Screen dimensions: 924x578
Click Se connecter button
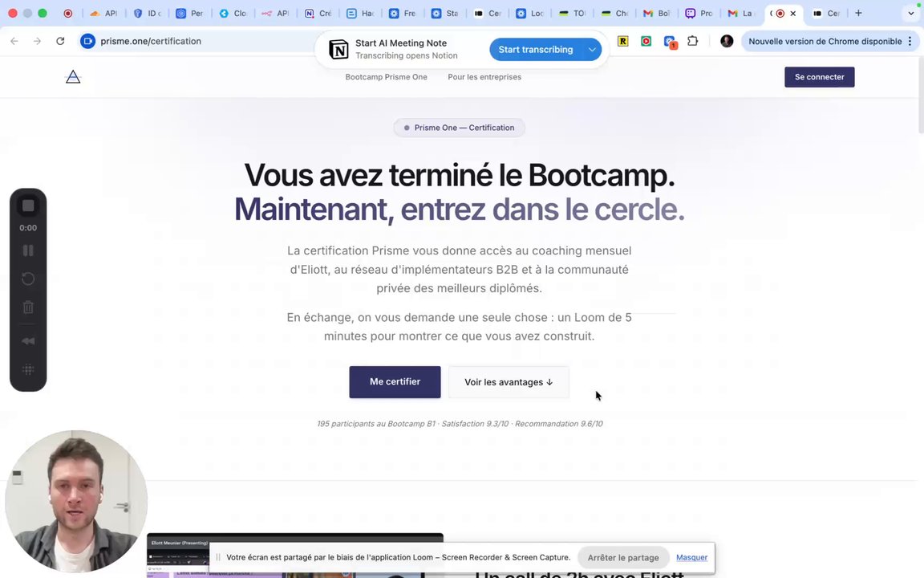tap(819, 77)
